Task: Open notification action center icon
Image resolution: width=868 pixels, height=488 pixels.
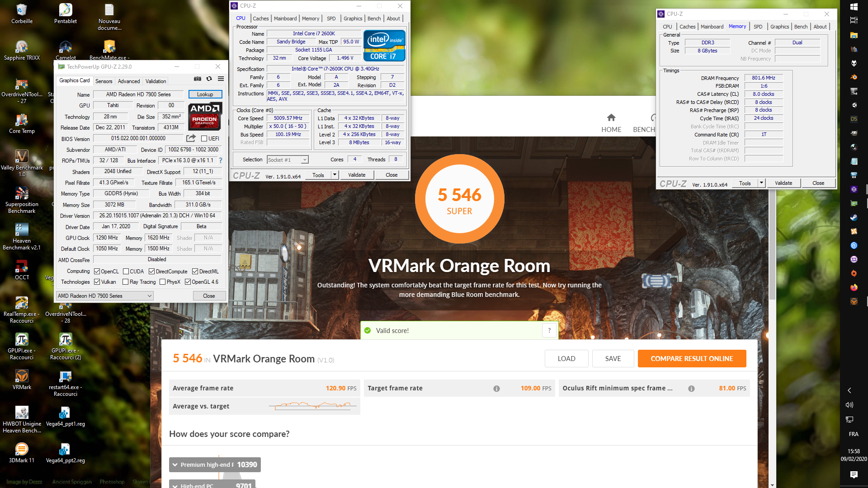Action: pyautogui.click(x=854, y=474)
